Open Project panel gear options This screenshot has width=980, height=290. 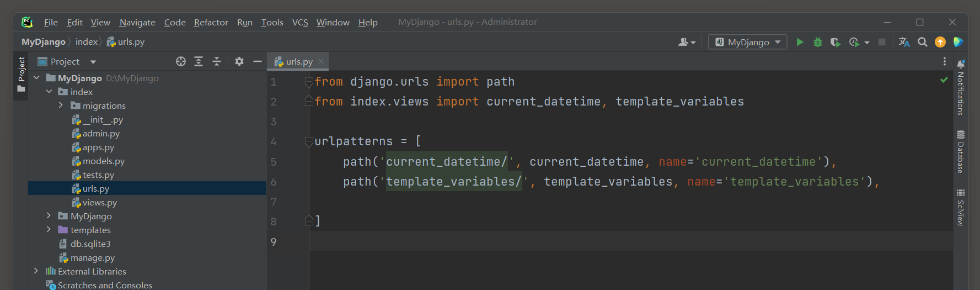(x=239, y=61)
